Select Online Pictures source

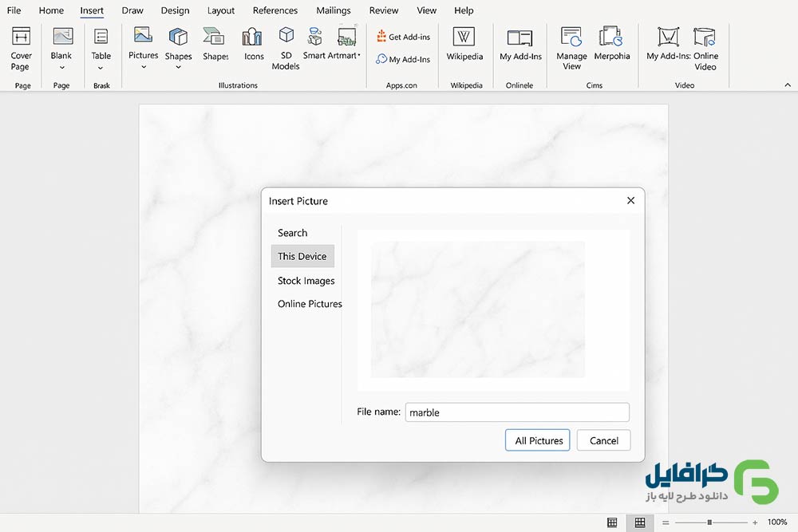pos(310,304)
